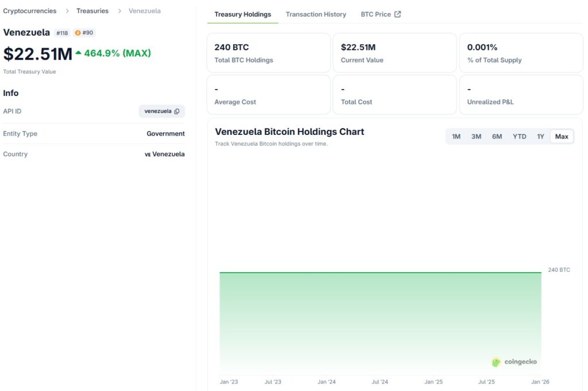
Task: Click the 1Y range button
Action: coord(540,136)
